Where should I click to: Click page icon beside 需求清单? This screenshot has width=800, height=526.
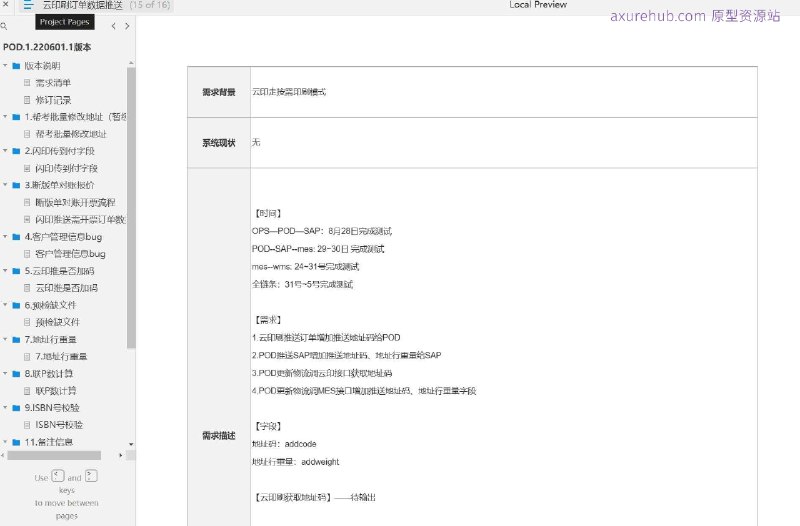[x=27, y=83]
